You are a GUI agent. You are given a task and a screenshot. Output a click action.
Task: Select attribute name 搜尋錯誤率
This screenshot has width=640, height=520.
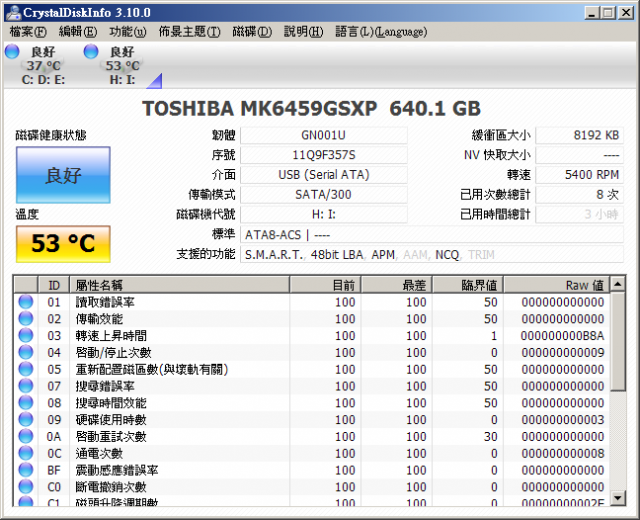(x=105, y=386)
